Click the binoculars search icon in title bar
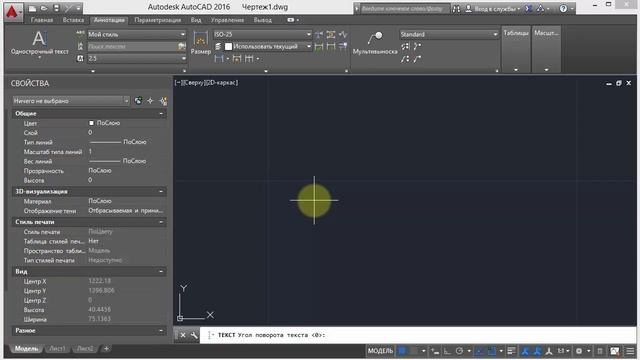The image size is (640, 360). pyautogui.click(x=456, y=9)
